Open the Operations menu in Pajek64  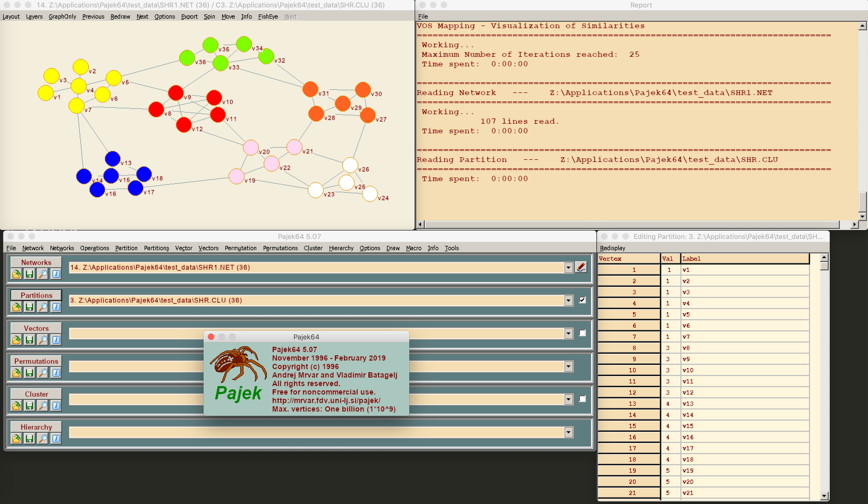tap(94, 248)
